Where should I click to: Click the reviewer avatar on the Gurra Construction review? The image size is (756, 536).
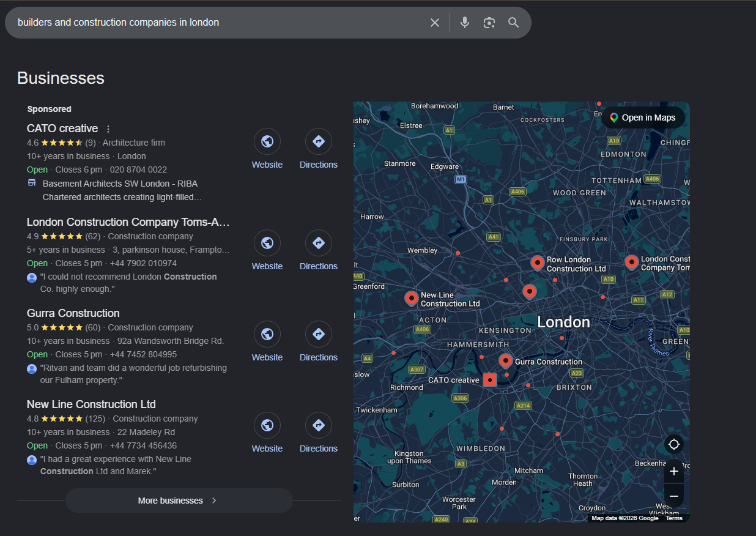click(x=32, y=368)
